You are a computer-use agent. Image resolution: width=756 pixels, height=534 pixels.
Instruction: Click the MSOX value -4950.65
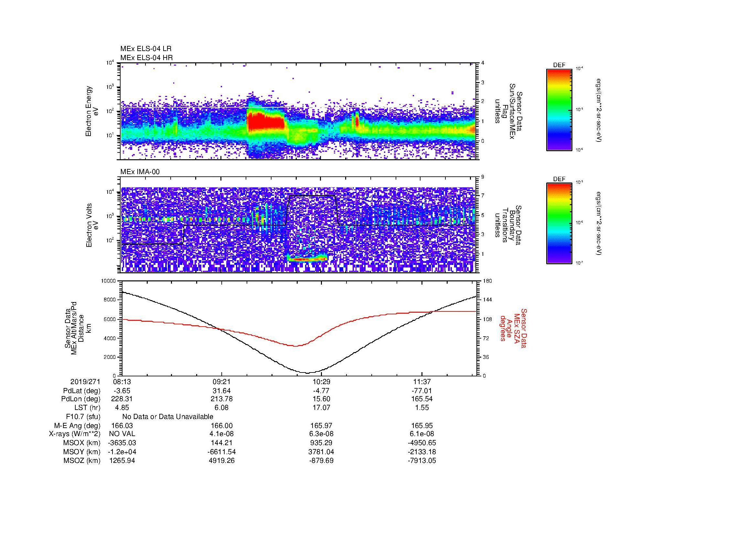422,443
